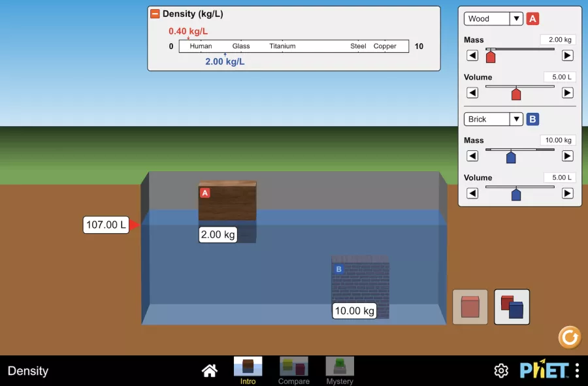Collapse the Density readout panel
The image size is (588, 386).
click(155, 14)
